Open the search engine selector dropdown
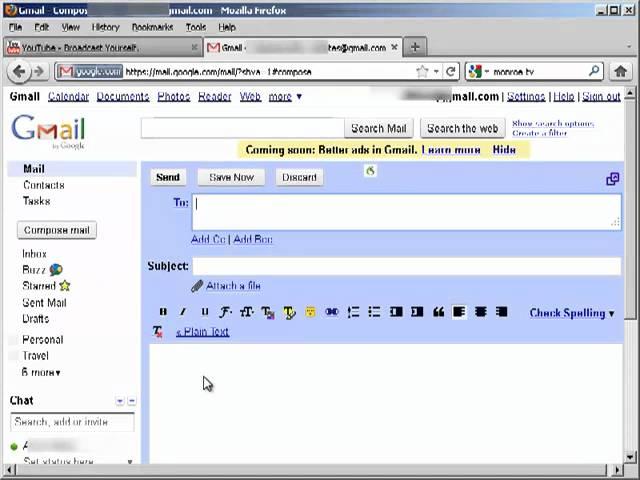 pyautogui.click(x=479, y=72)
